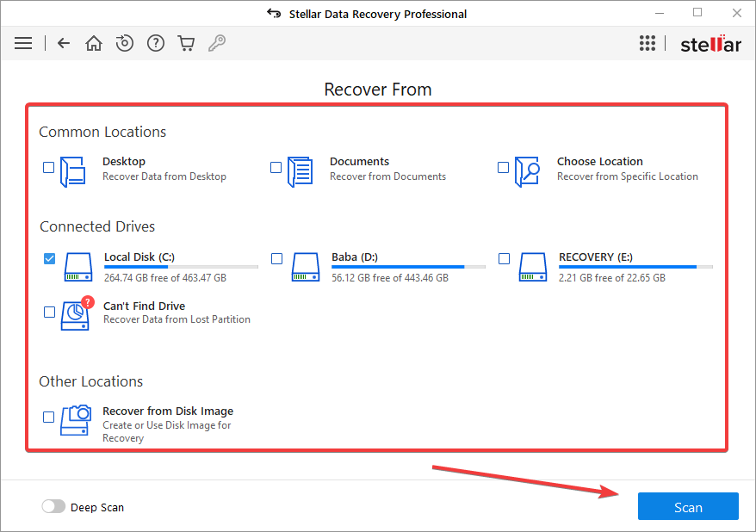Click the Stellar Data Recovery Professional title
Image resolution: width=756 pixels, height=532 pixels.
point(378,14)
